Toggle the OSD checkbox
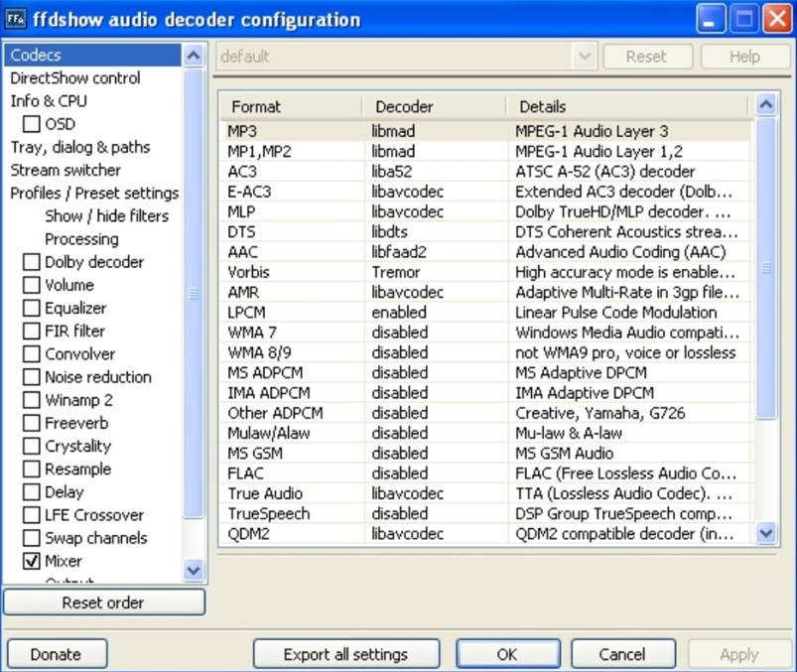 32,125
